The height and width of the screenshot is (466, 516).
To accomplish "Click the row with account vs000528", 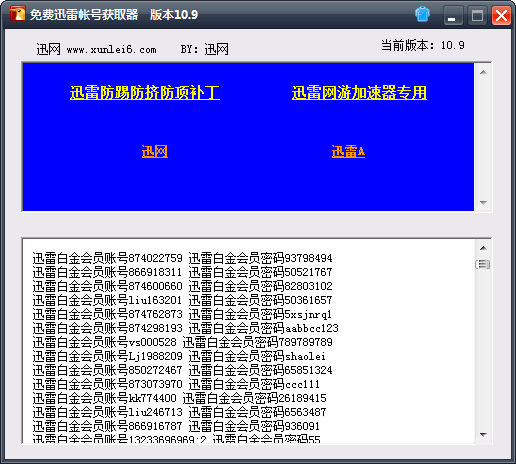I will pos(182,342).
